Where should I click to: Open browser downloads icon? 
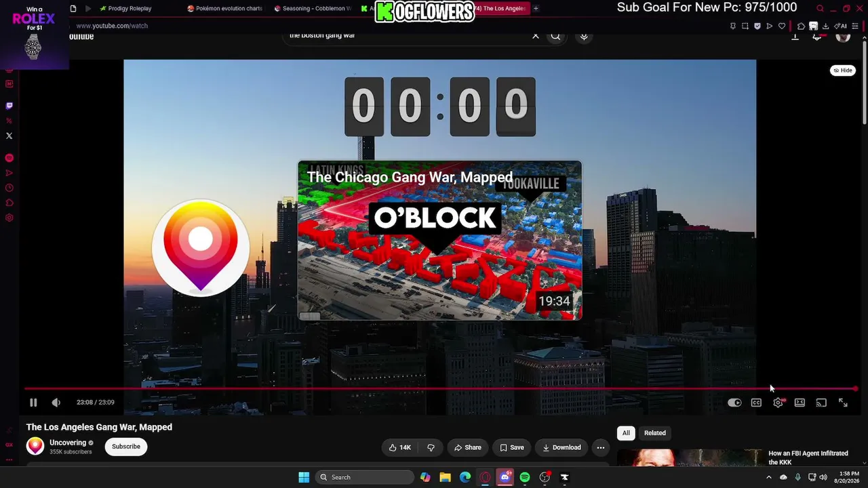click(x=825, y=26)
